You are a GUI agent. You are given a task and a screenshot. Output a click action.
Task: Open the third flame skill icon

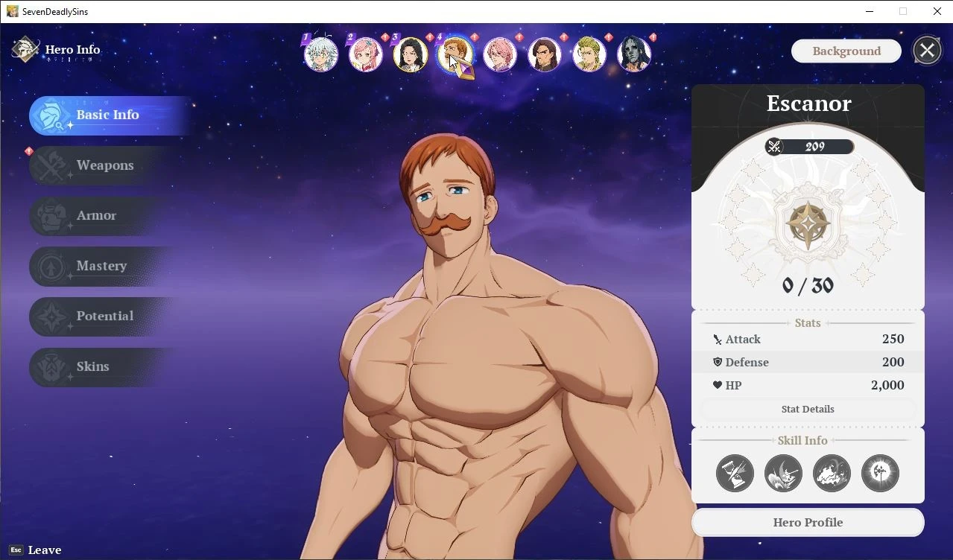(x=832, y=473)
